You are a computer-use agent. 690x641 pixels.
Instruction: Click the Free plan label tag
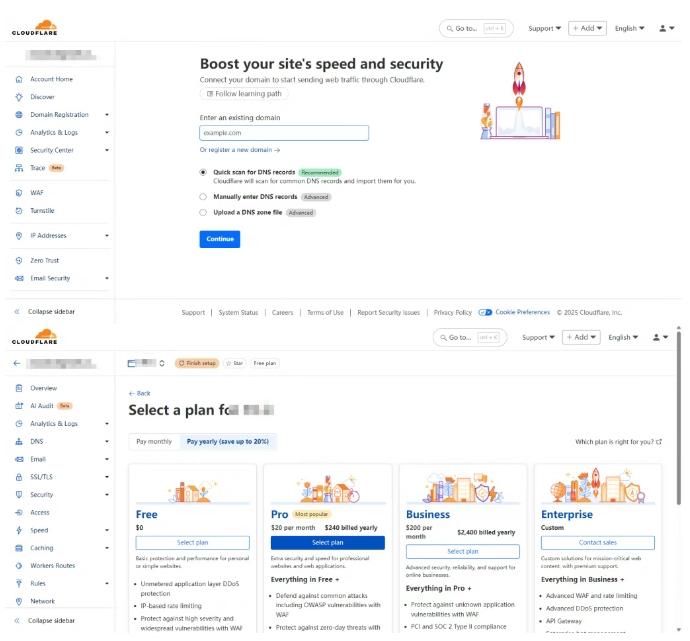[264, 363]
